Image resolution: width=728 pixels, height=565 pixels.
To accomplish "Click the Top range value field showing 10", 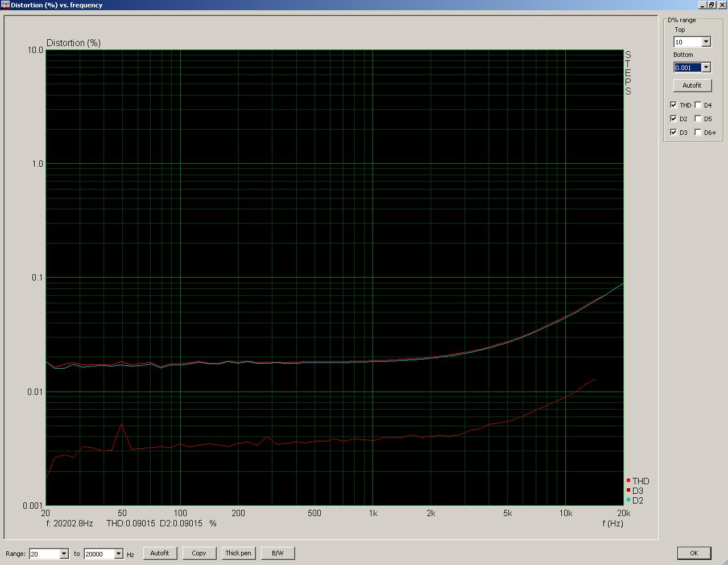I will pos(688,42).
